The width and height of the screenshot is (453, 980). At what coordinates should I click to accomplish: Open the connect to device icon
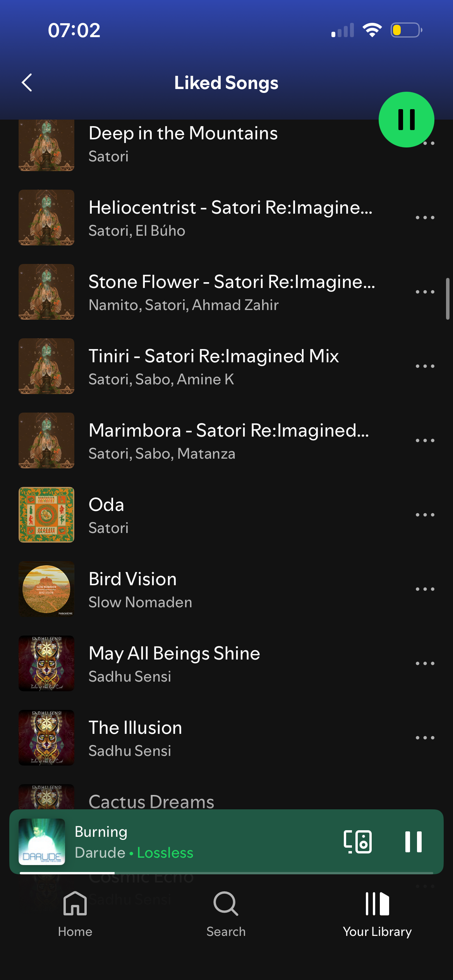[x=358, y=842]
